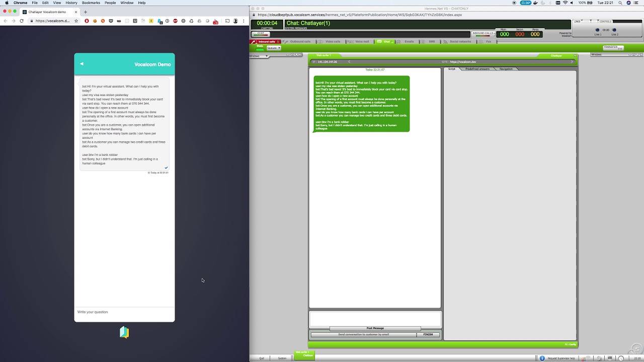Click the CHAT status button

coord(261,34)
